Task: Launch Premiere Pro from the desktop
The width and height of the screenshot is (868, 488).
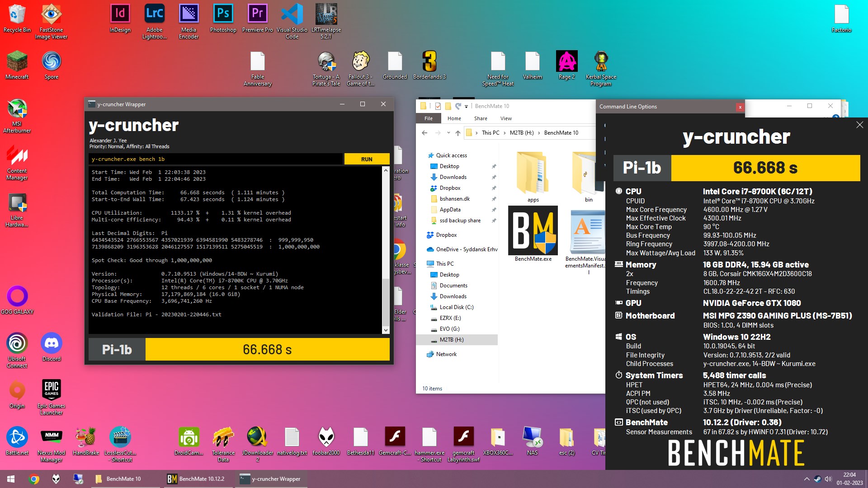Action: tap(258, 19)
